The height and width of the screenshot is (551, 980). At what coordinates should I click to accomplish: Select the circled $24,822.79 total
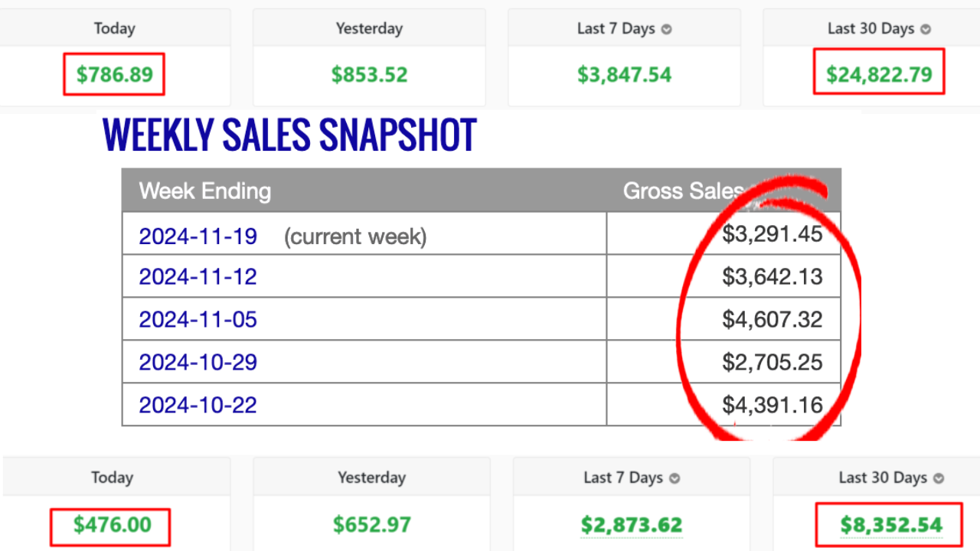tap(878, 74)
